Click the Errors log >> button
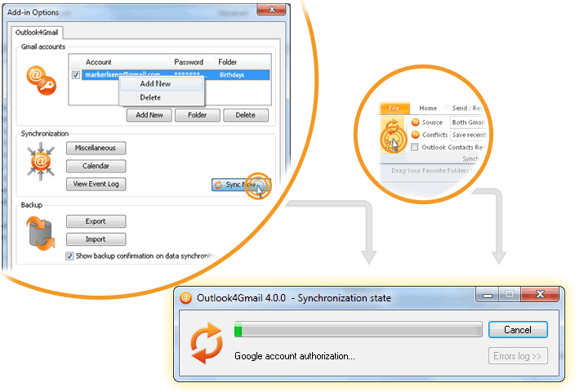Image resolution: width=584 pixels, height=392 pixels. click(x=518, y=356)
